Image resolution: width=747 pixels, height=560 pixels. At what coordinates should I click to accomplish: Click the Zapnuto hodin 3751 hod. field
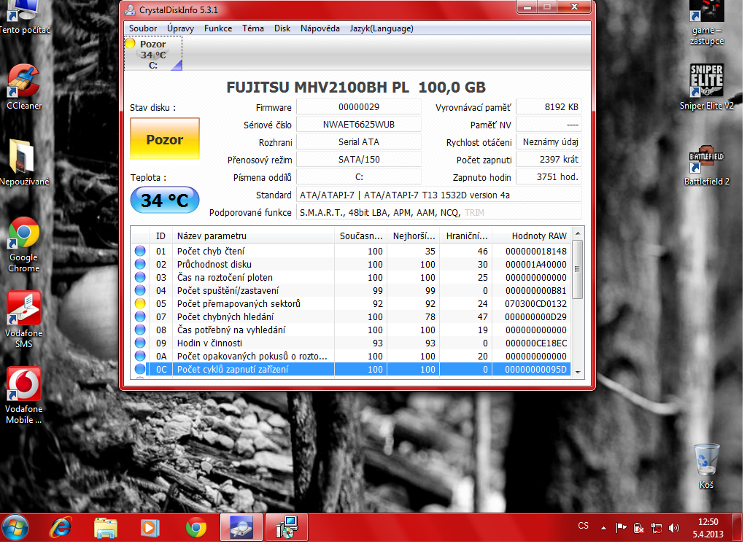[549, 177]
